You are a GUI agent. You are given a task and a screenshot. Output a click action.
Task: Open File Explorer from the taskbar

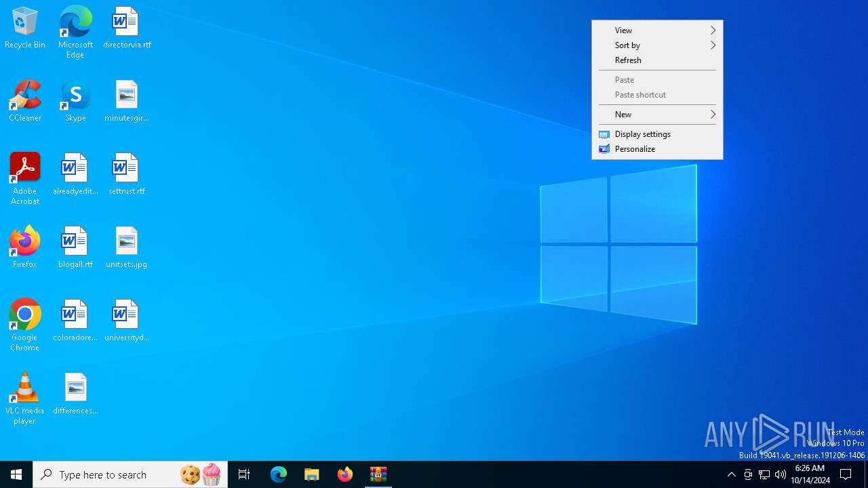(312, 474)
